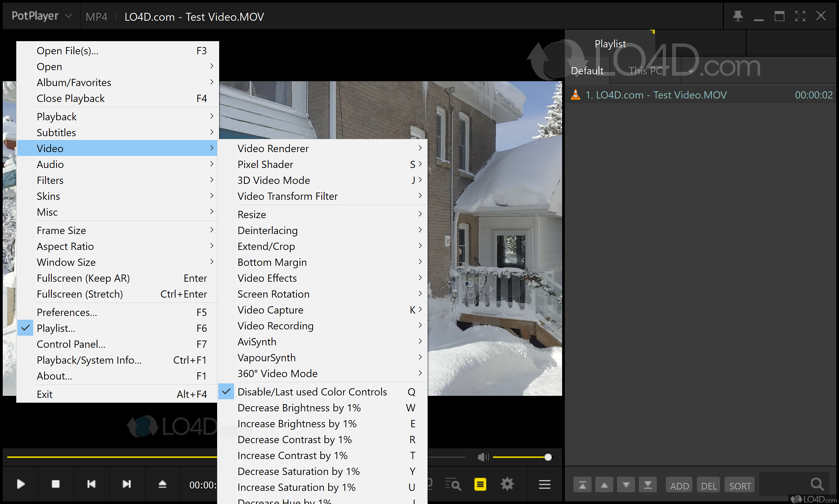This screenshot has height=504, width=839.
Task: Pin the window always on top
Action: [x=738, y=16]
